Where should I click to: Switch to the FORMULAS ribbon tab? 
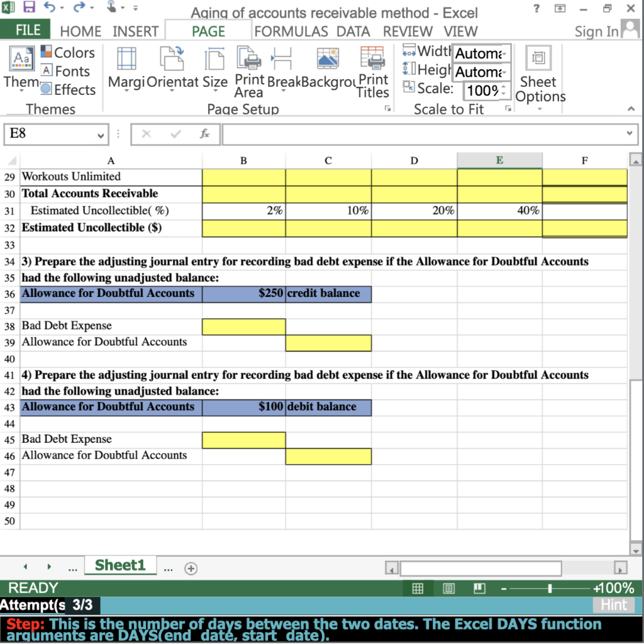click(x=291, y=31)
